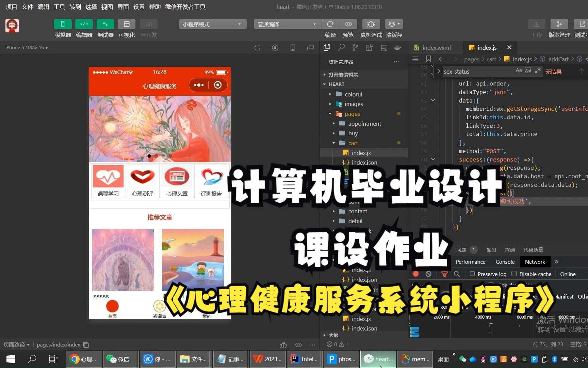Navigate back in the editor
Viewport: 588px width, 368px height.
[442, 59]
